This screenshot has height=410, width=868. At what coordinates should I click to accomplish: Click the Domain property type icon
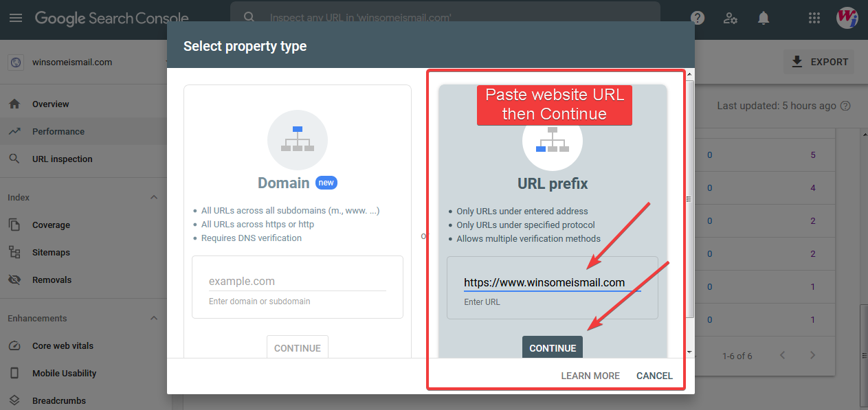pos(298,139)
